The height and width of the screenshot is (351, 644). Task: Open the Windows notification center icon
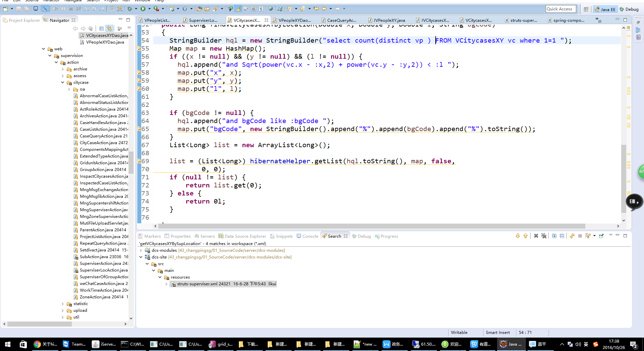[x=634, y=344]
